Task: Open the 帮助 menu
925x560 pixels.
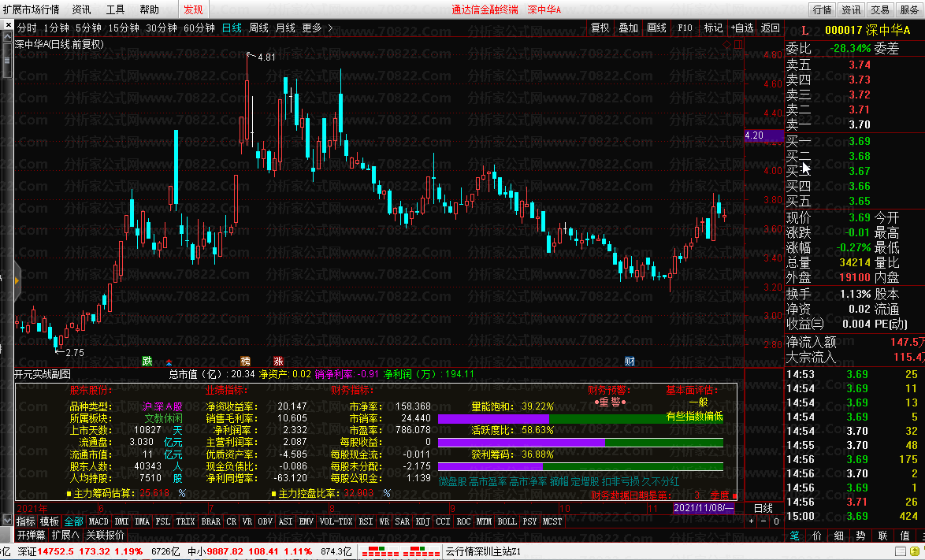Action: click(149, 9)
